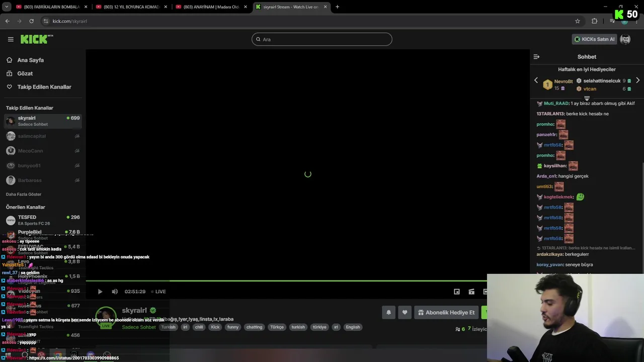Open skyrairl channel avatar
Image resolution: width=644 pixels, height=362 pixels.
[x=106, y=317]
